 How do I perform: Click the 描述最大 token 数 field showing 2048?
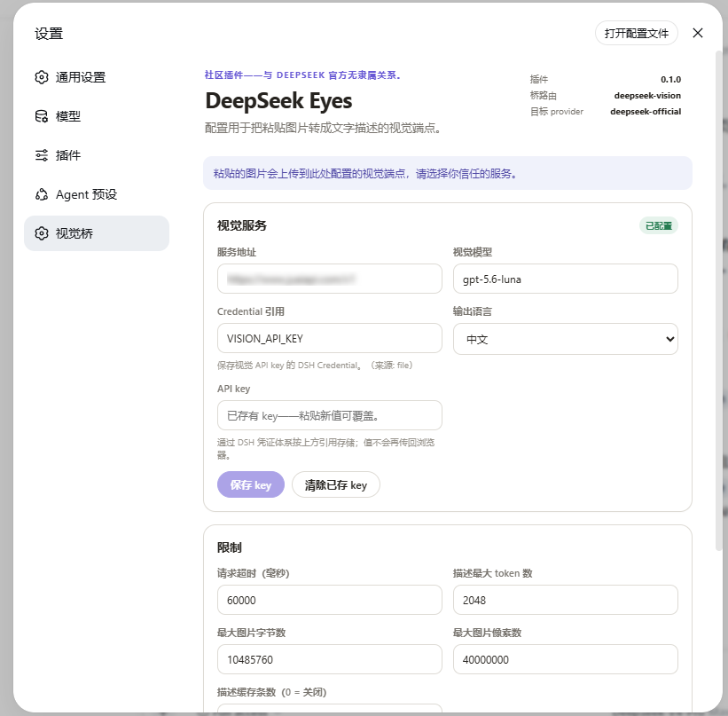point(565,600)
